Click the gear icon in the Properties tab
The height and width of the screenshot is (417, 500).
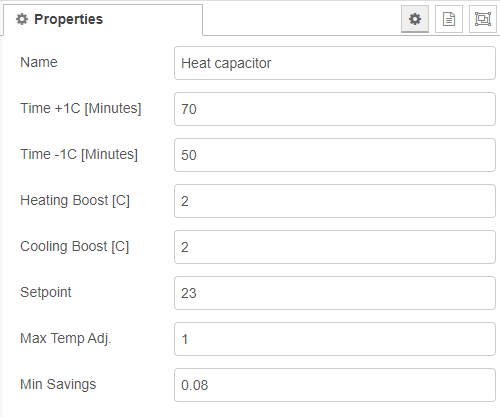coord(22,19)
